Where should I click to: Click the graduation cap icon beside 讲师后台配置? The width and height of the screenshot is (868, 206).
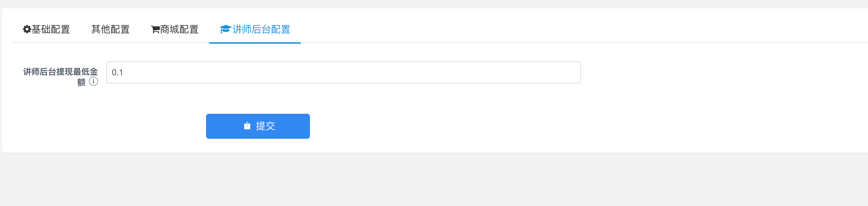(x=226, y=29)
